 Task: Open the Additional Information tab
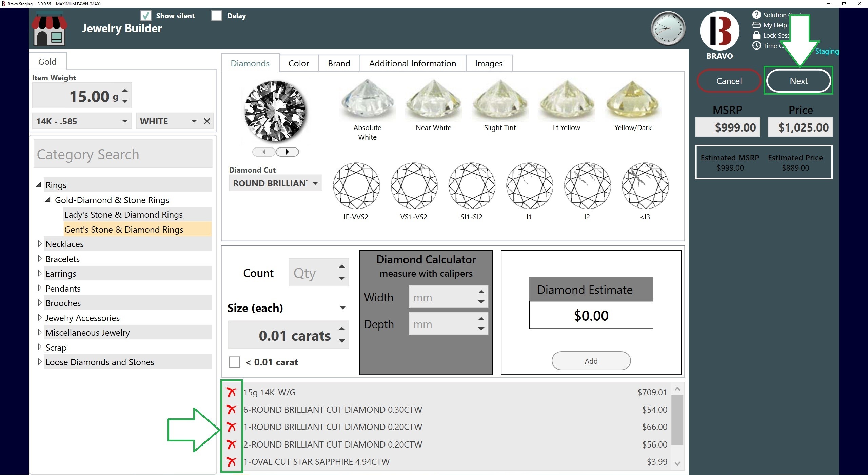coord(413,63)
